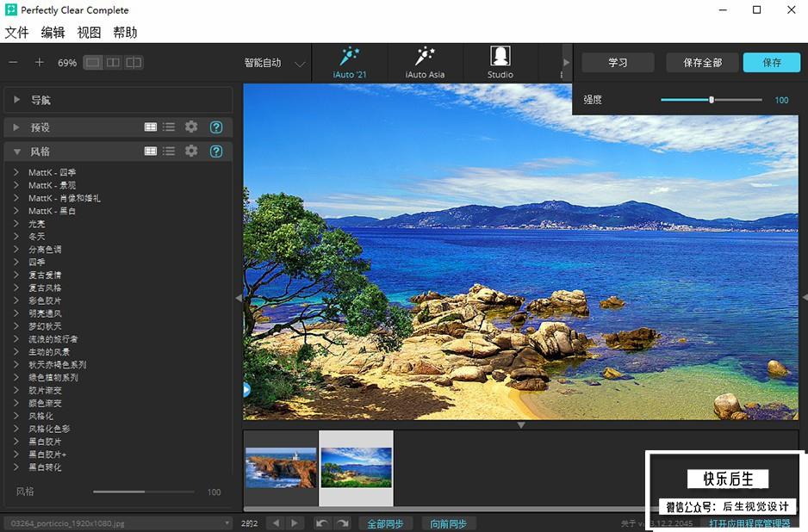Apply the Studio portrait preset
This screenshot has height=532, width=808.
[500, 62]
